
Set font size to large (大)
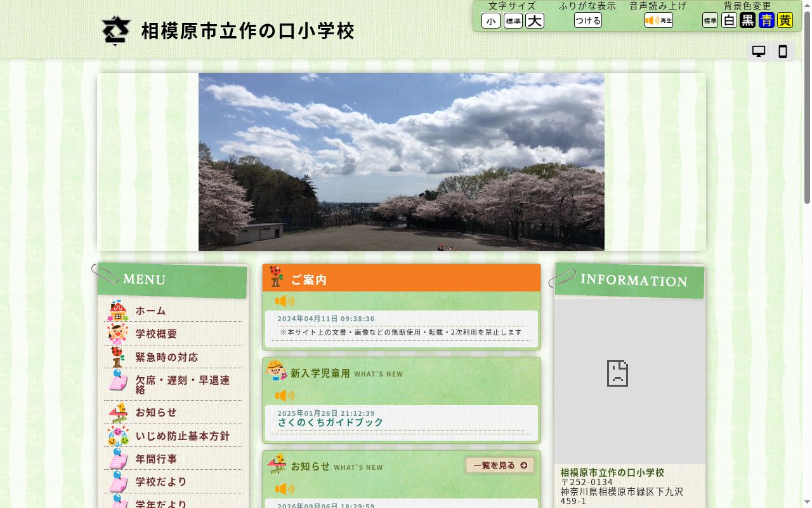click(x=535, y=21)
